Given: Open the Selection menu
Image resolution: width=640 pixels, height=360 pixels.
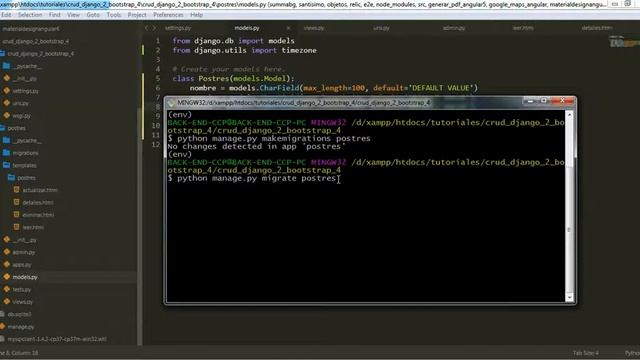Looking at the screenshot, I should coord(30,15).
